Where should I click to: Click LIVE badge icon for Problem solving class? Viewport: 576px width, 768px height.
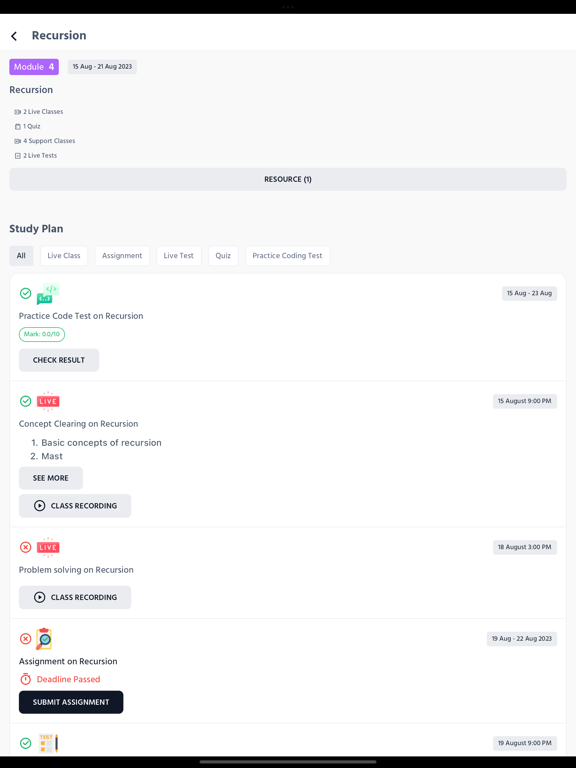pos(48,547)
